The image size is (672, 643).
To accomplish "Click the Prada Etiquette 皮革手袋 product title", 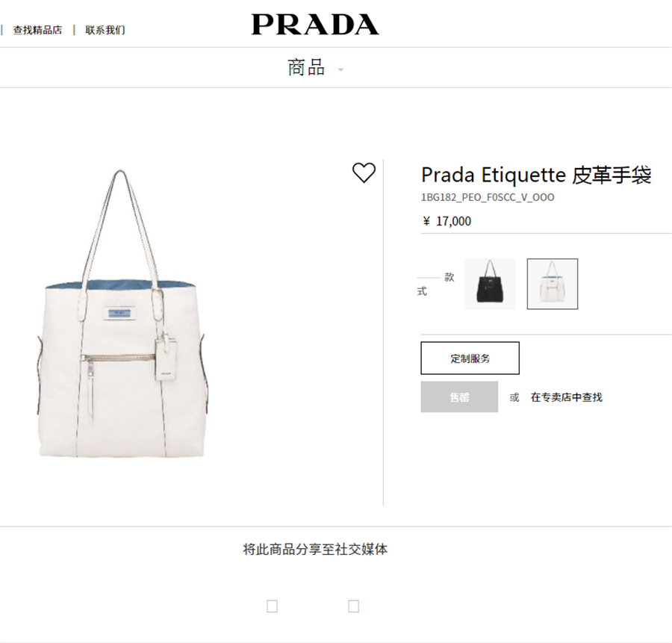I will pyautogui.click(x=536, y=175).
